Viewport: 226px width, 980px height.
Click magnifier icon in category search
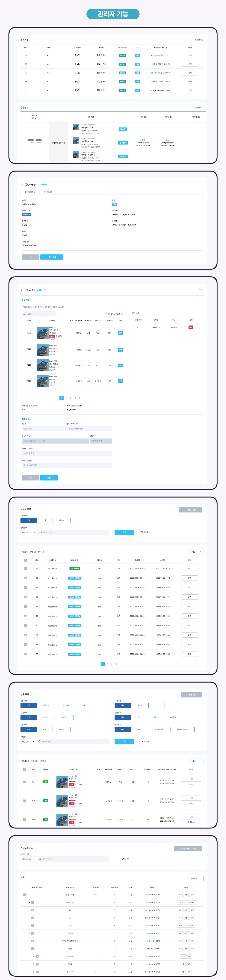pyautogui.click(x=40, y=859)
